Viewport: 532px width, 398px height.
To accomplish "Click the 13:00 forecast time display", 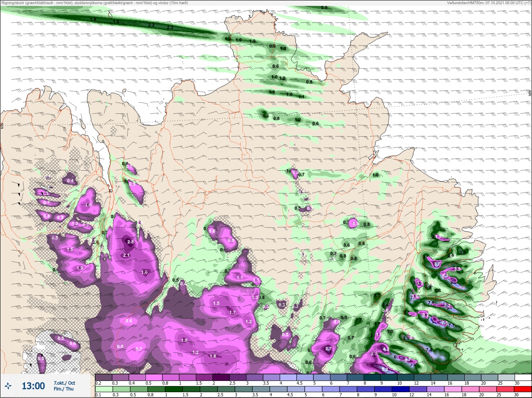I will tap(33, 386).
